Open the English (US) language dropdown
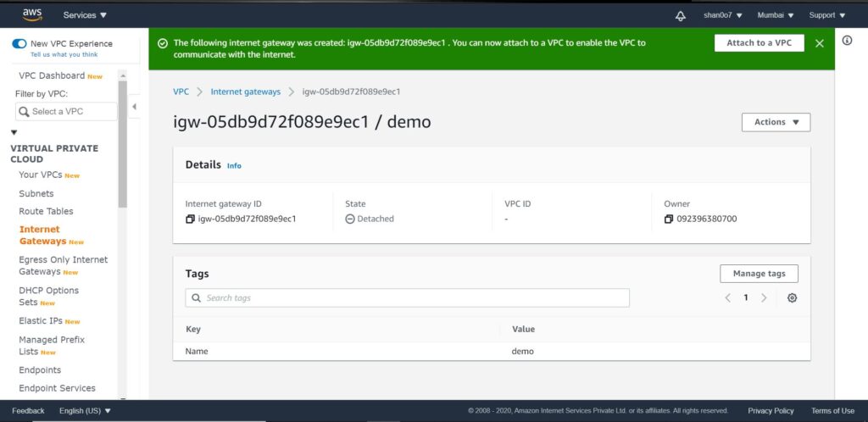This screenshot has width=868, height=422. pos(86,411)
